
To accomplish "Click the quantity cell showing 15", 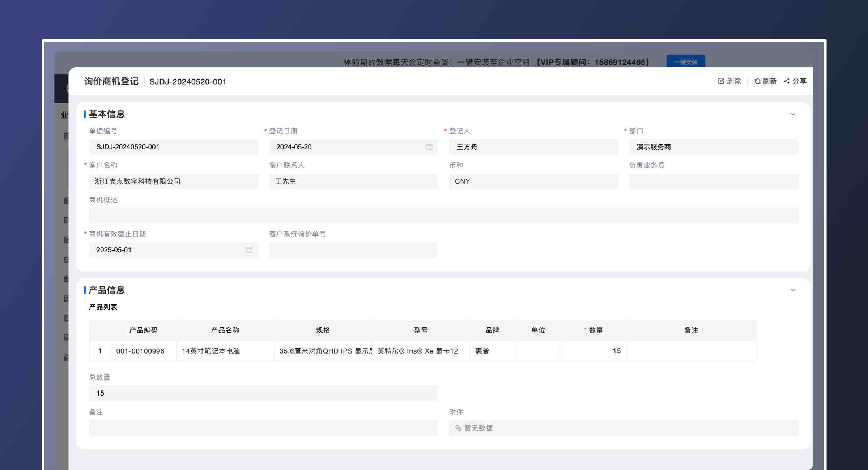I will pos(595,351).
